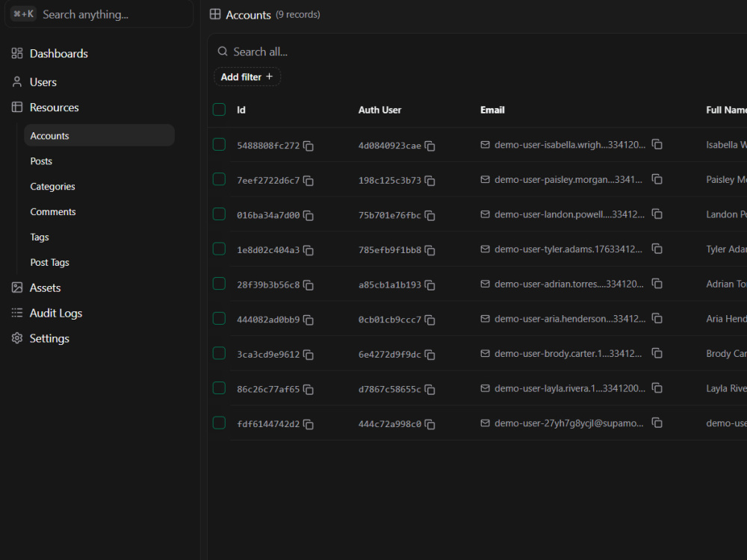Copy Auth User d7867c58655c value
Viewport: 747px width, 560px height.
point(430,389)
